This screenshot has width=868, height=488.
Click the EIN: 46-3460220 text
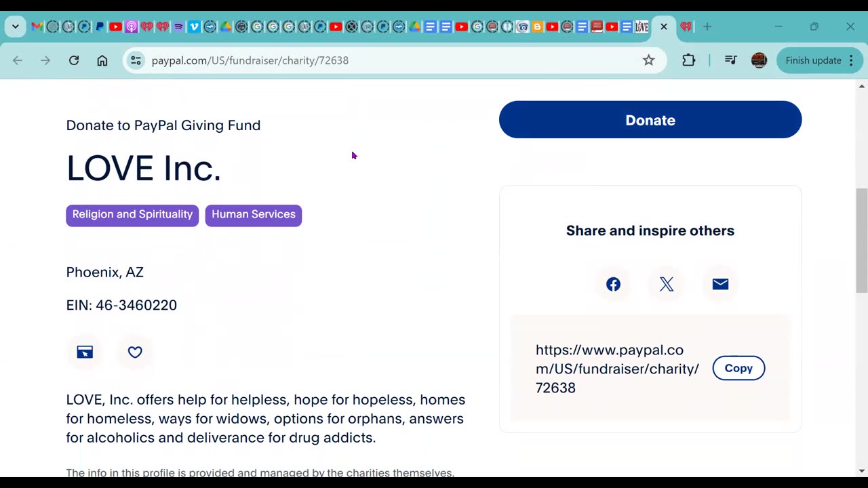pos(121,305)
